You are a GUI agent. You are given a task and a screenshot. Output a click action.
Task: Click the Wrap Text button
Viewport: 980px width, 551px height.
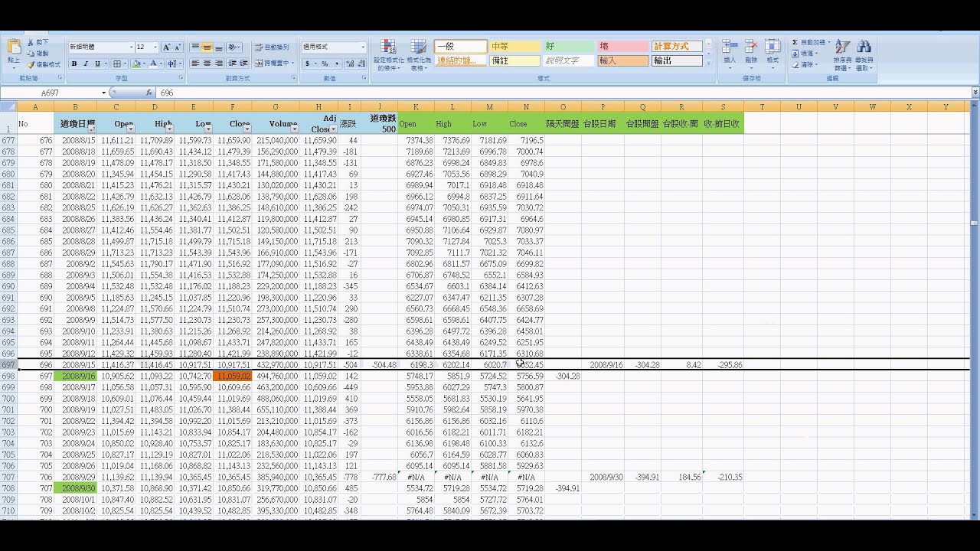click(x=273, y=47)
